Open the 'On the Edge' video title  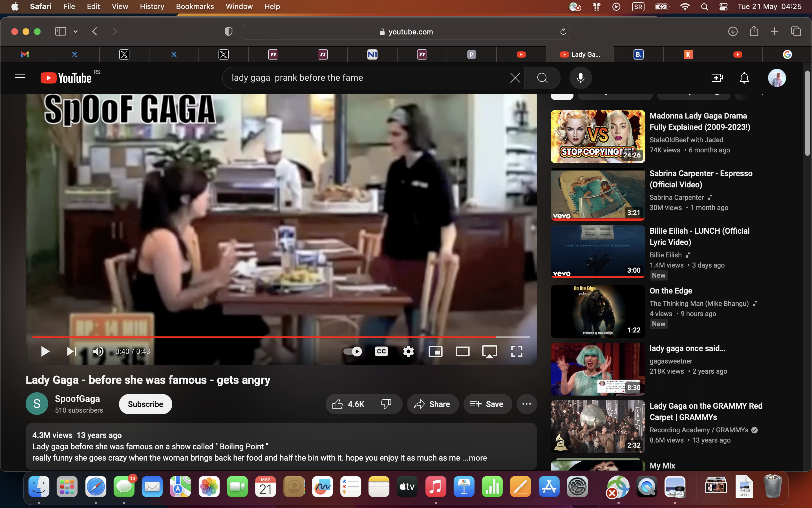[671, 291]
